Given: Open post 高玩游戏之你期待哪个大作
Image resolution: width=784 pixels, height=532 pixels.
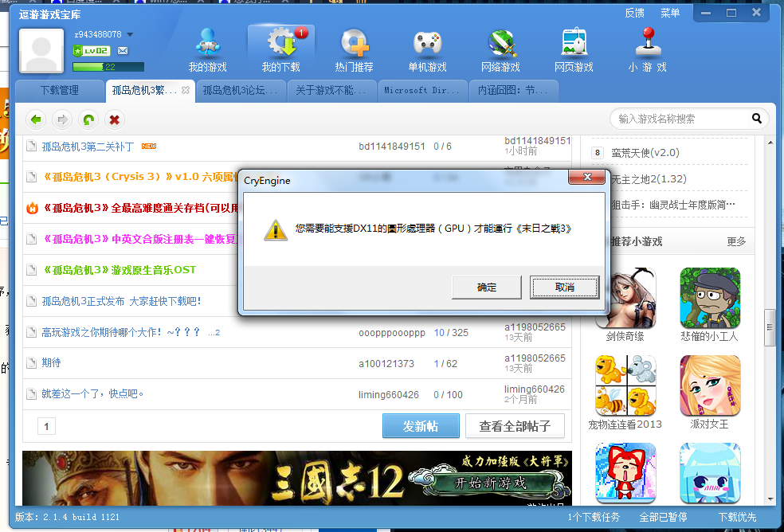Looking at the screenshot, I should [x=120, y=332].
